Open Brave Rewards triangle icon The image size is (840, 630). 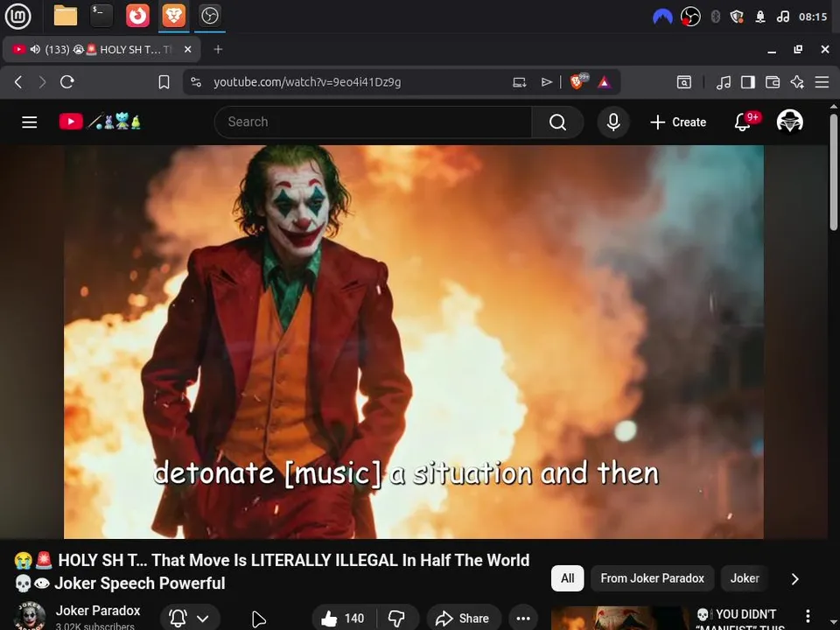coord(605,82)
